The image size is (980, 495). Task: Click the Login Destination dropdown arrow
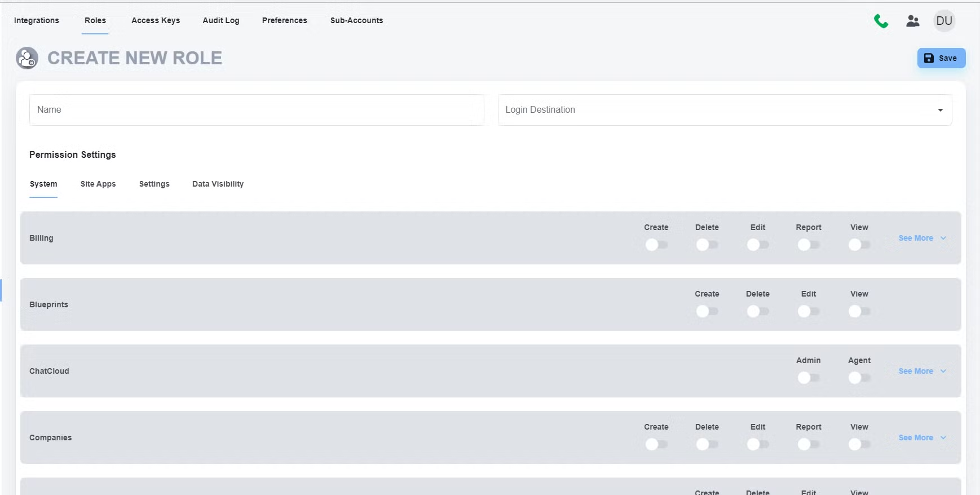click(941, 110)
